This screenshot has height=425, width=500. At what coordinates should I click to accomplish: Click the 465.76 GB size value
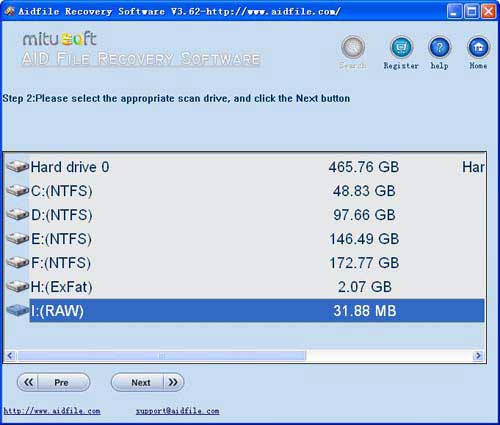364,167
